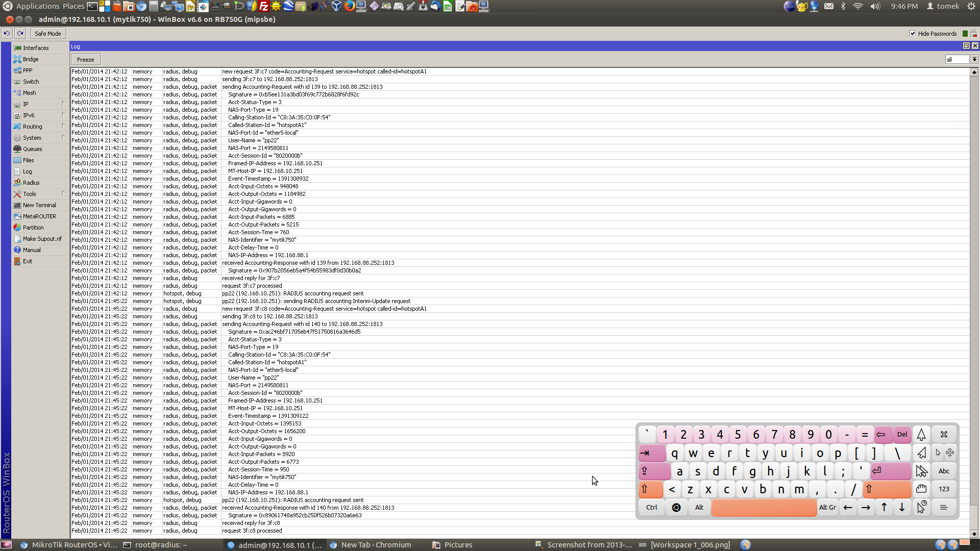Expand the IP submenu arrow
Image resolution: width=980 pixels, height=551 pixels.
point(63,104)
